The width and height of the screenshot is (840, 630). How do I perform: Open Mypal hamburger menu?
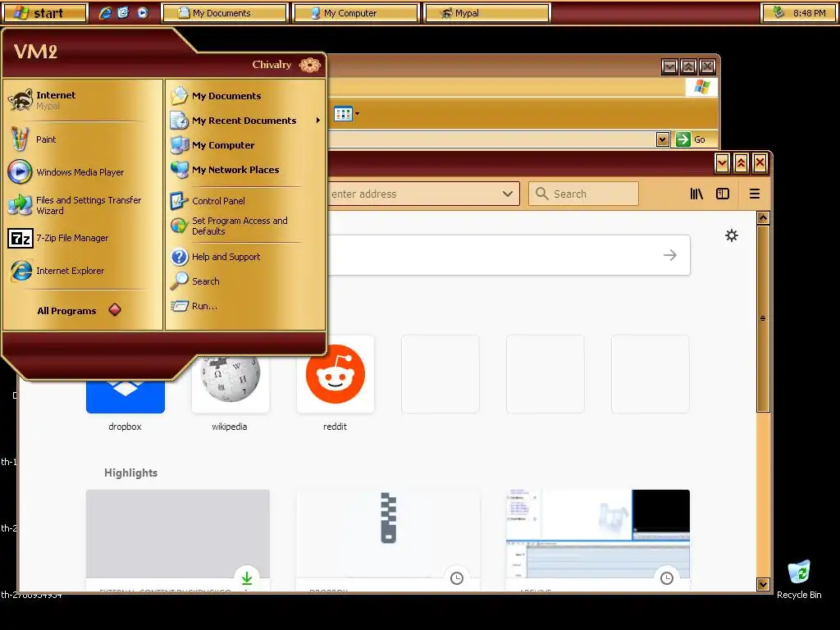(755, 194)
